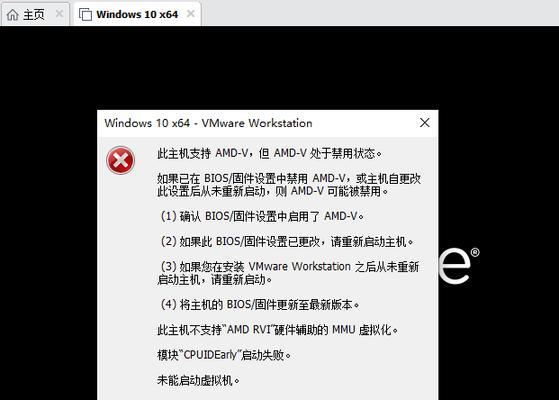Image resolution: width=559 pixels, height=400 pixels.
Task: Click the red error icon in dialog
Action: click(x=120, y=160)
